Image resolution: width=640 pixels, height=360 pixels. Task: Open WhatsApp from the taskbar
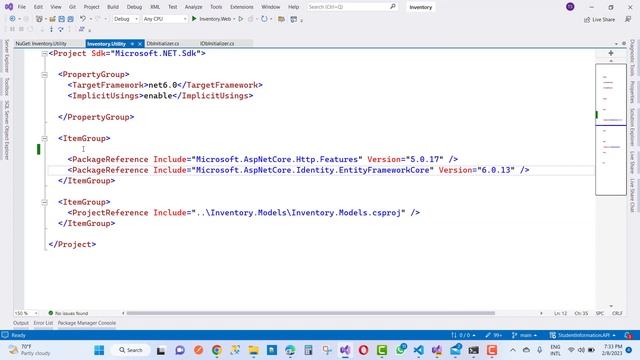click(401, 350)
